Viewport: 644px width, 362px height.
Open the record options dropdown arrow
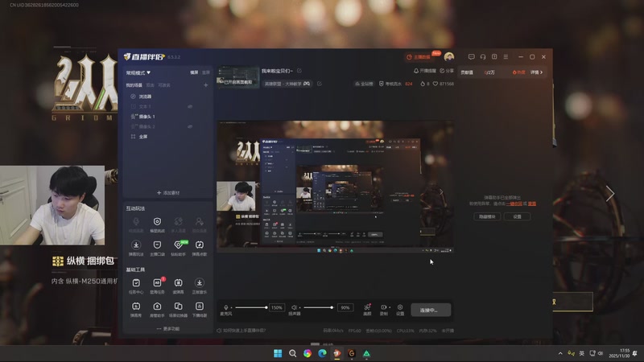click(x=390, y=307)
